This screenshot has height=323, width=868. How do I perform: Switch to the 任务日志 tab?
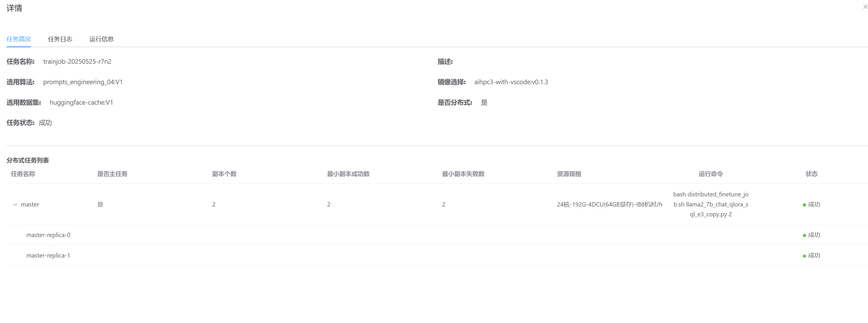click(60, 39)
